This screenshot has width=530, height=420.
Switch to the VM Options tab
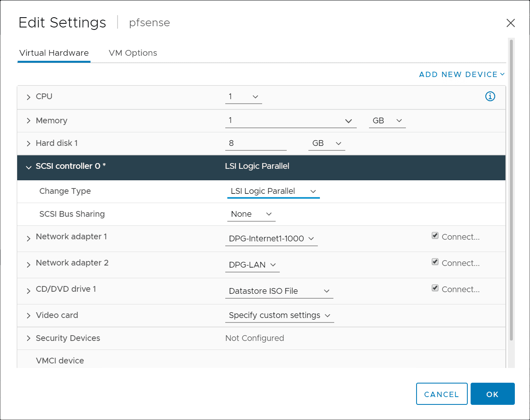point(133,53)
